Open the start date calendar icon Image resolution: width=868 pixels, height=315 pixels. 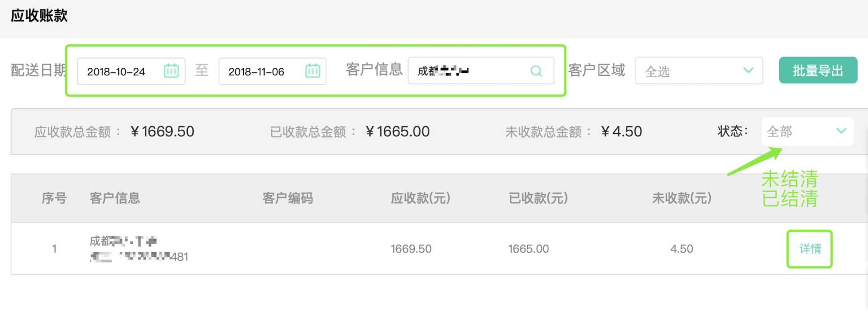click(x=171, y=71)
